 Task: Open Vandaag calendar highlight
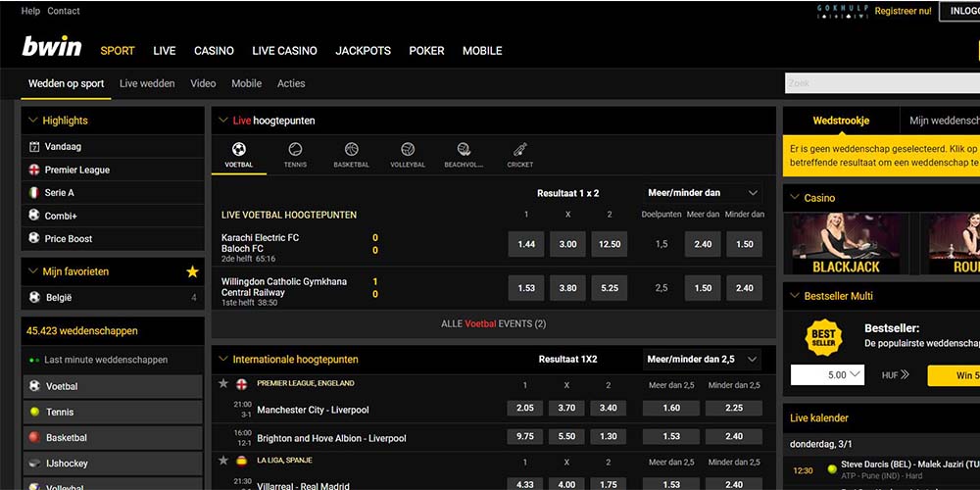tap(63, 147)
